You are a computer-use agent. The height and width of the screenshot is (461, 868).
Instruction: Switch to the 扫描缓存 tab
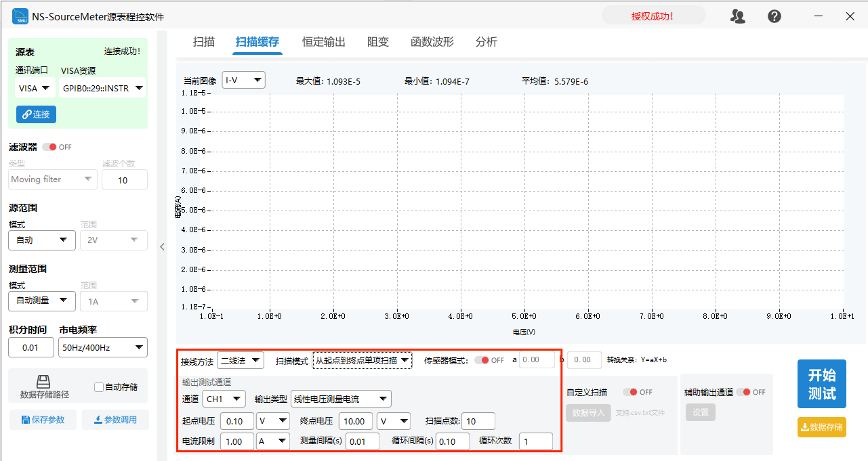click(x=257, y=42)
